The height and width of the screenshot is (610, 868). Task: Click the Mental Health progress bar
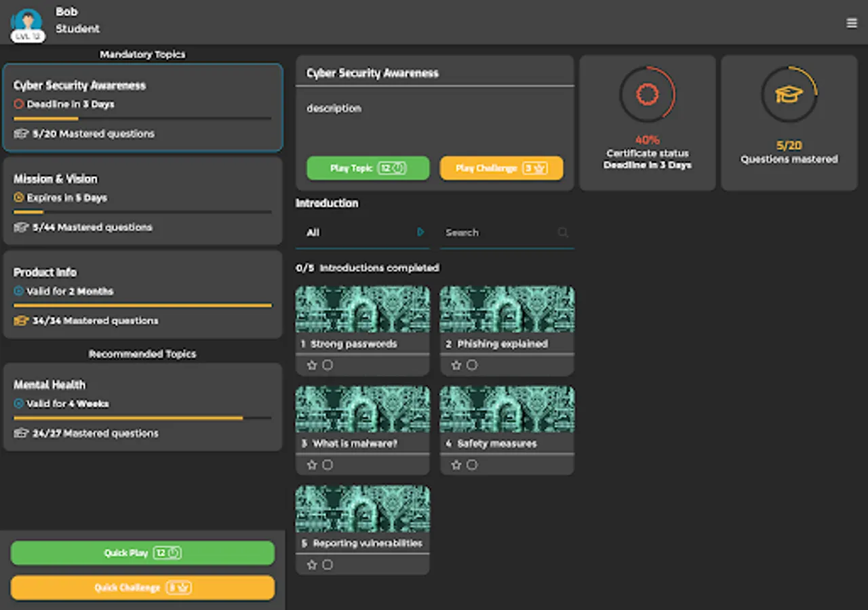point(142,418)
